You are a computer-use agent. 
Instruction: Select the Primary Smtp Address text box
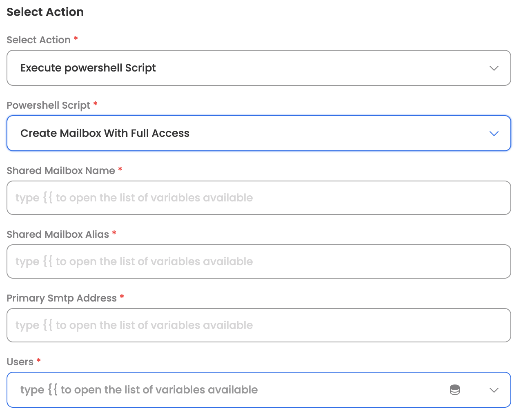point(258,325)
